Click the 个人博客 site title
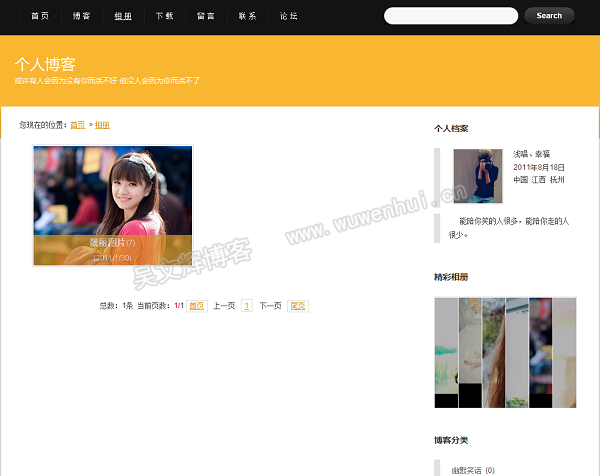Image resolution: width=600 pixels, height=476 pixels. point(45,64)
